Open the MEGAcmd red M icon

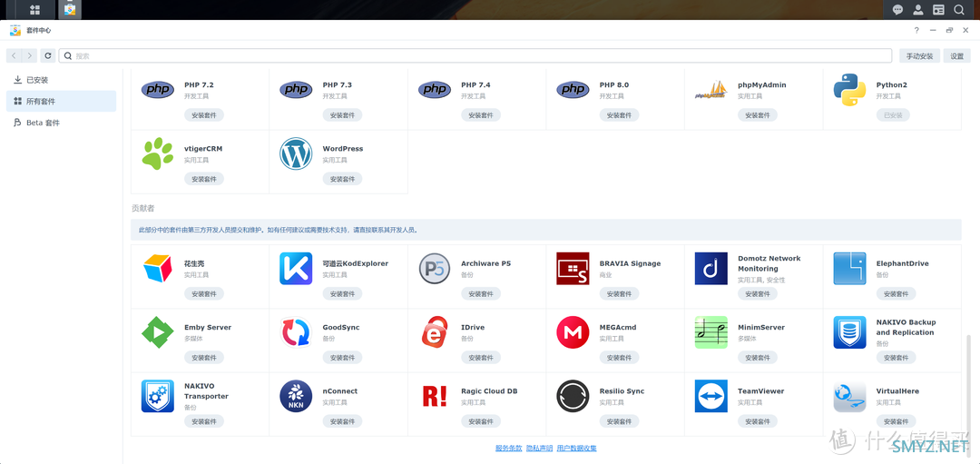(x=573, y=332)
